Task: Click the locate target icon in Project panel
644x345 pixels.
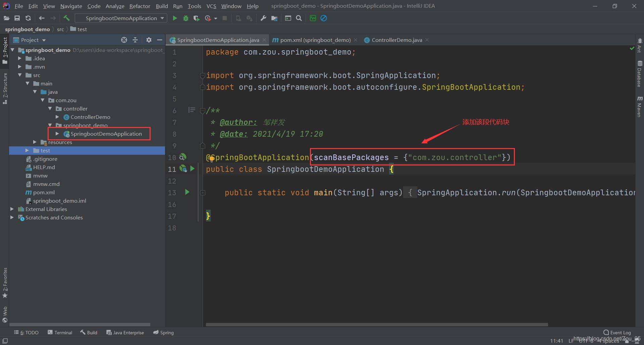Action: point(124,40)
